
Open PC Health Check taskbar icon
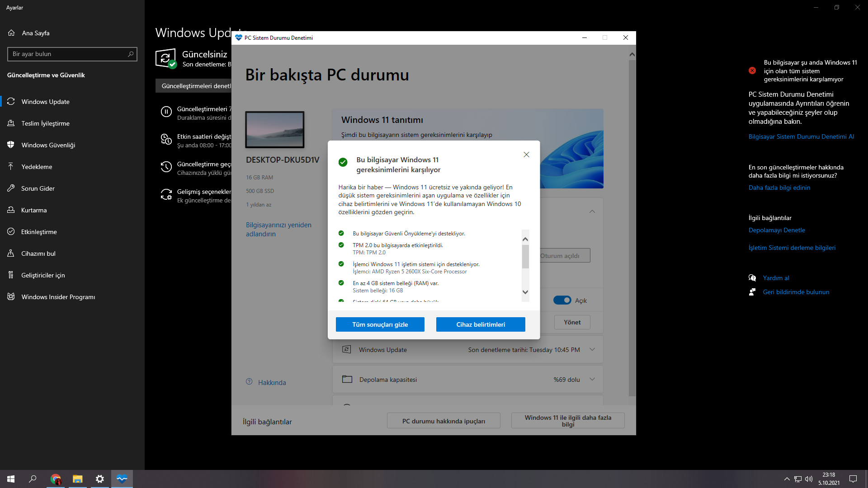pos(122,479)
